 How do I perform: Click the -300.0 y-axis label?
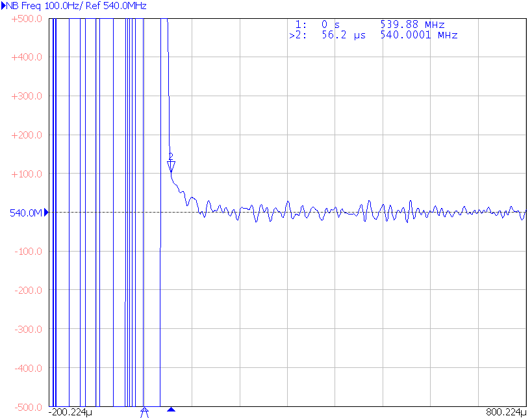tap(27, 330)
